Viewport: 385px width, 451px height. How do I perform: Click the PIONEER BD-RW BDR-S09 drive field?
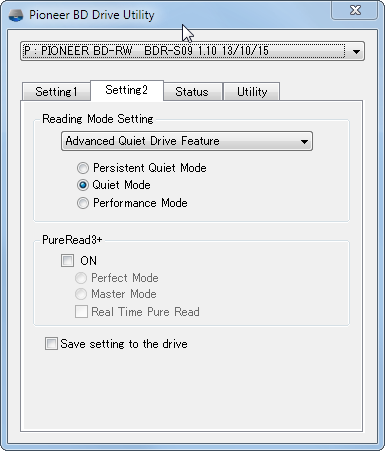pos(192,51)
